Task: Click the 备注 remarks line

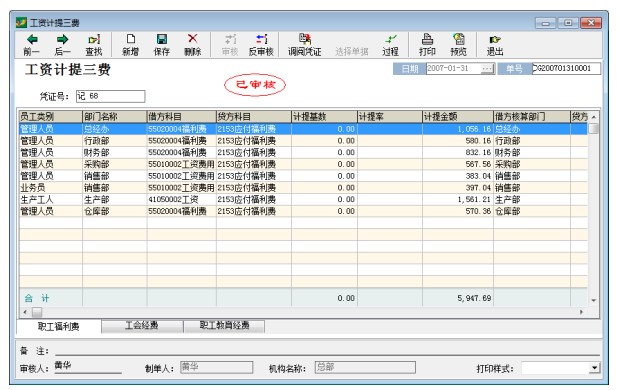Action: coord(327,351)
